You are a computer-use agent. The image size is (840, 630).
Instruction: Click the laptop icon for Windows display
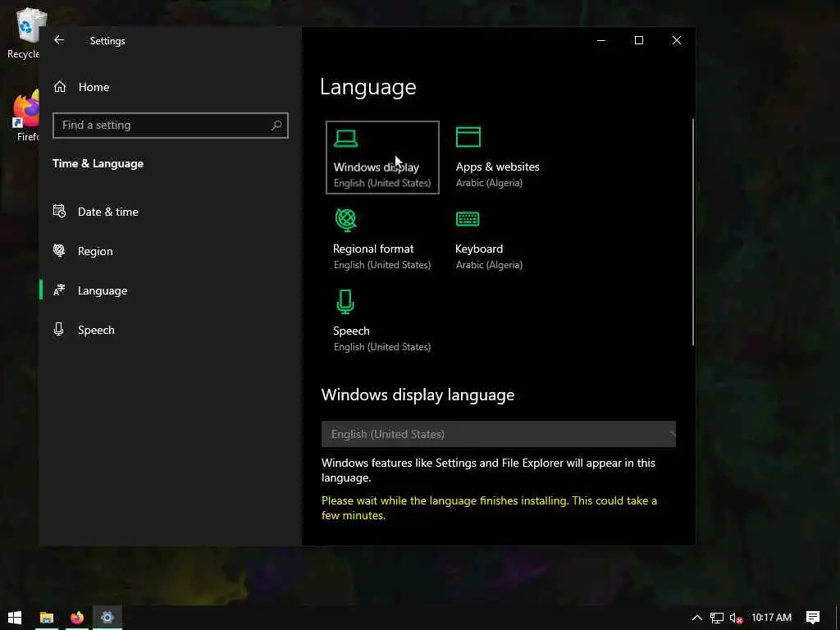pyautogui.click(x=345, y=139)
